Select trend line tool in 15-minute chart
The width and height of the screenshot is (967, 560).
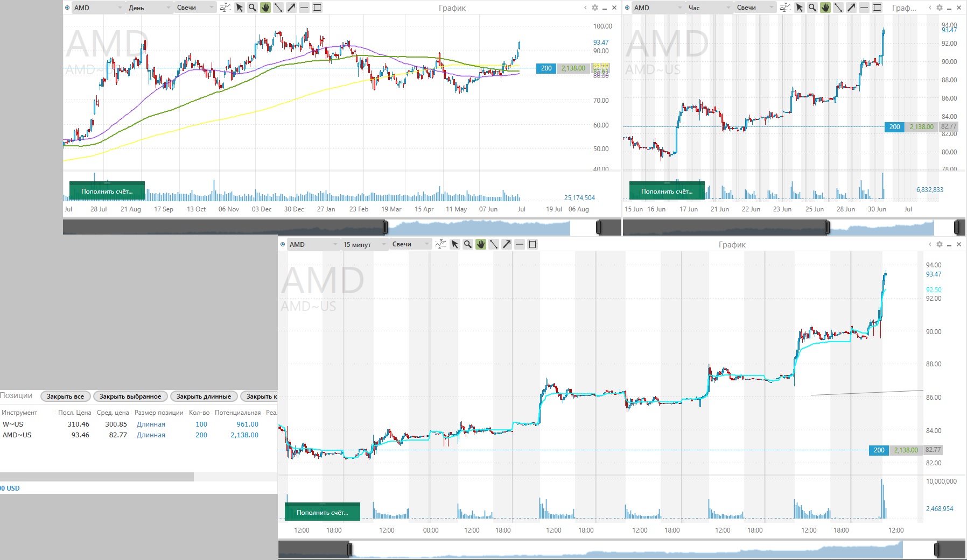coord(494,244)
